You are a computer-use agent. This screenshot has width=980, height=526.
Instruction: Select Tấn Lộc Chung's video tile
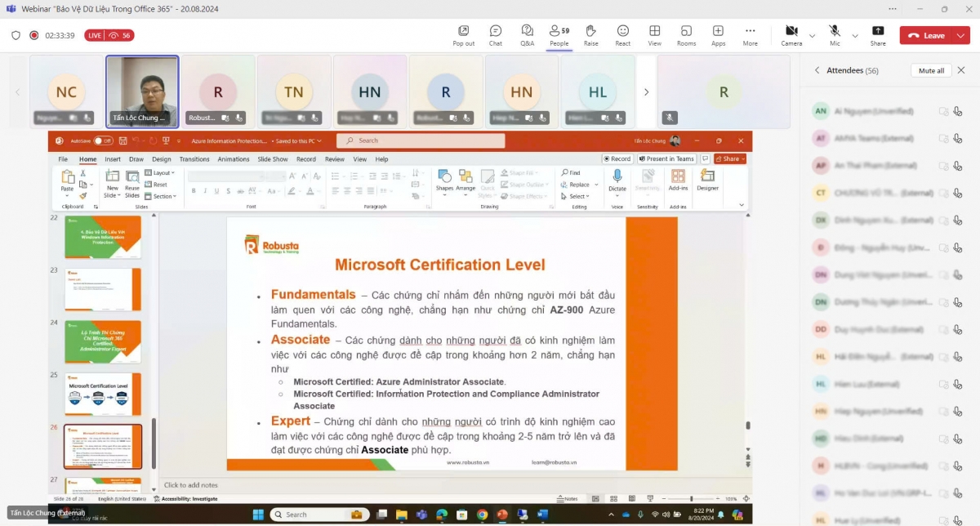(x=142, y=92)
